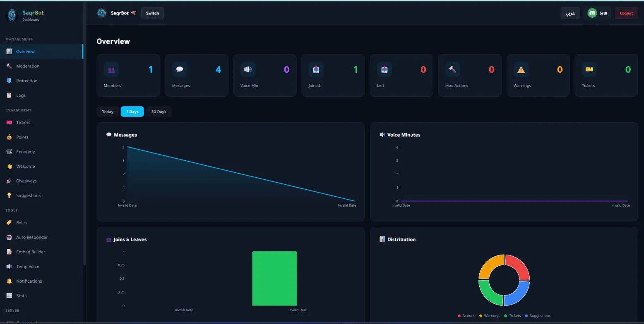
Task: Click the server avatar in the top bar
Action: pyautogui.click(x=102, y=13)
